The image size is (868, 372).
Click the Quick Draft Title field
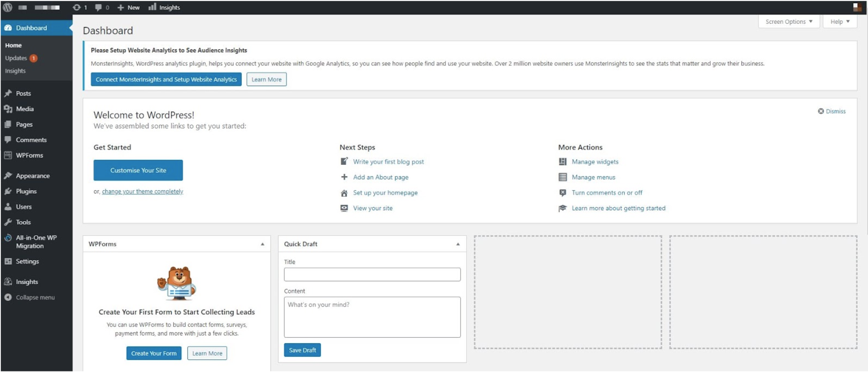coord(372,275)
